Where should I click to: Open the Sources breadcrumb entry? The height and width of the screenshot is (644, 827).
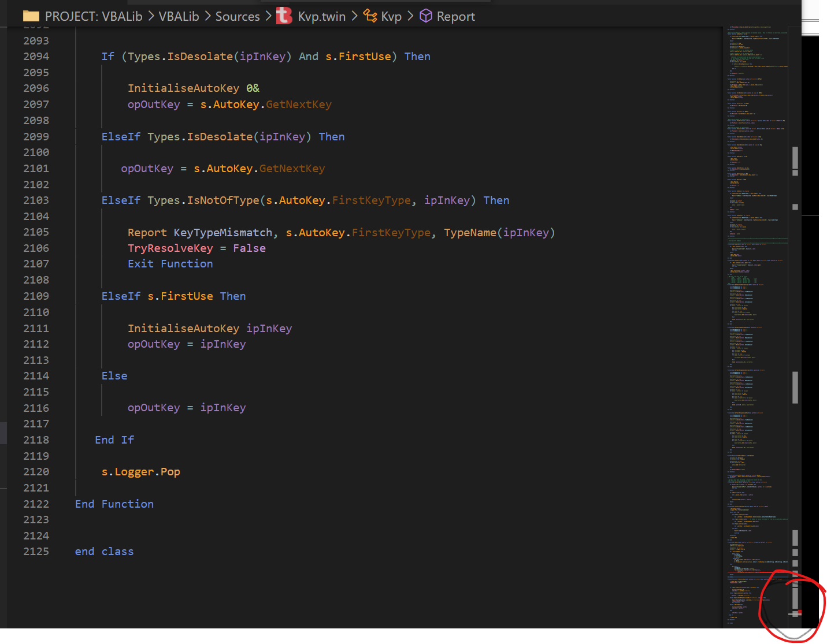pos(238,16)
